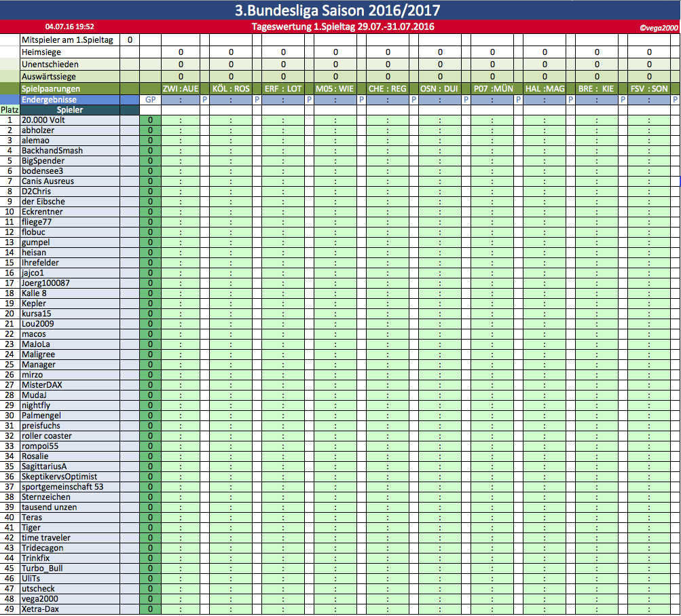Click the 'ZWI : AUE' match header
The height and width of the screenshot is (616, 681).
coord(180,89)
